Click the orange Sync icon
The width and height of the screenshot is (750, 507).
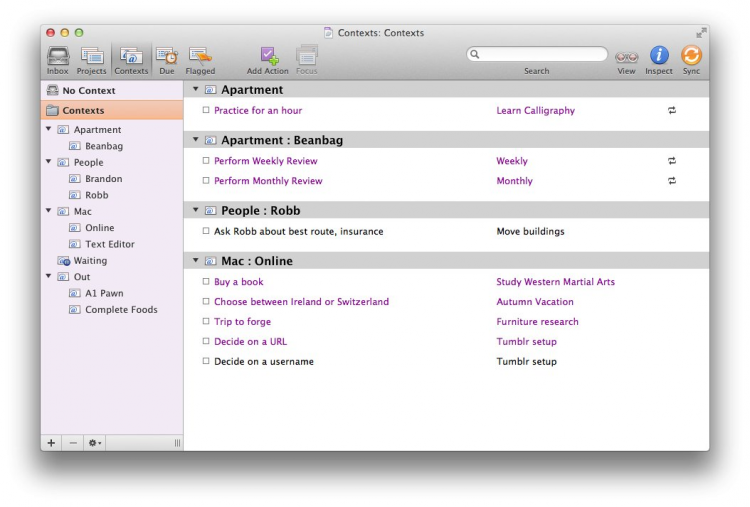pos(691,56)
